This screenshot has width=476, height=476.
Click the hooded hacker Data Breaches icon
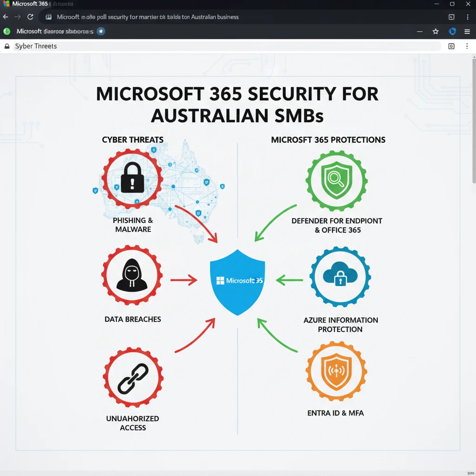132,275
